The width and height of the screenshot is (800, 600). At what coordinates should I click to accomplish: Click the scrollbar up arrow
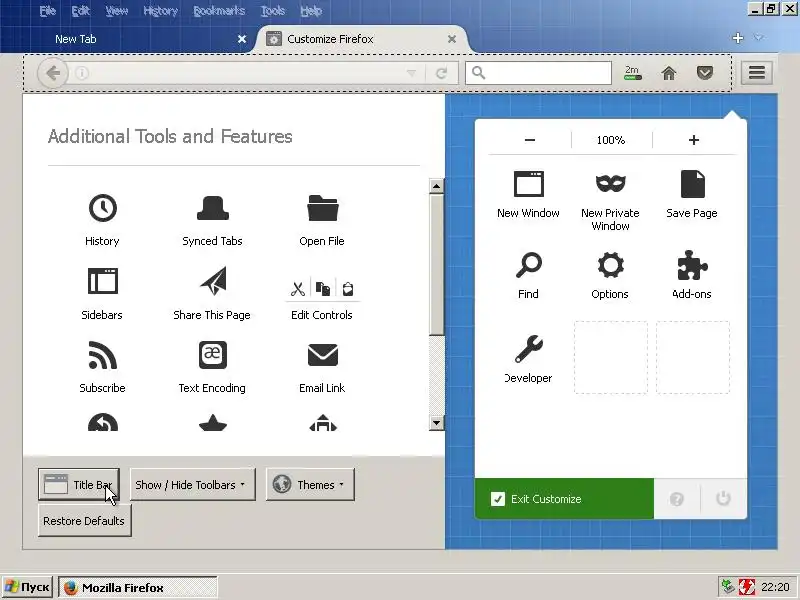click(436, 186)
